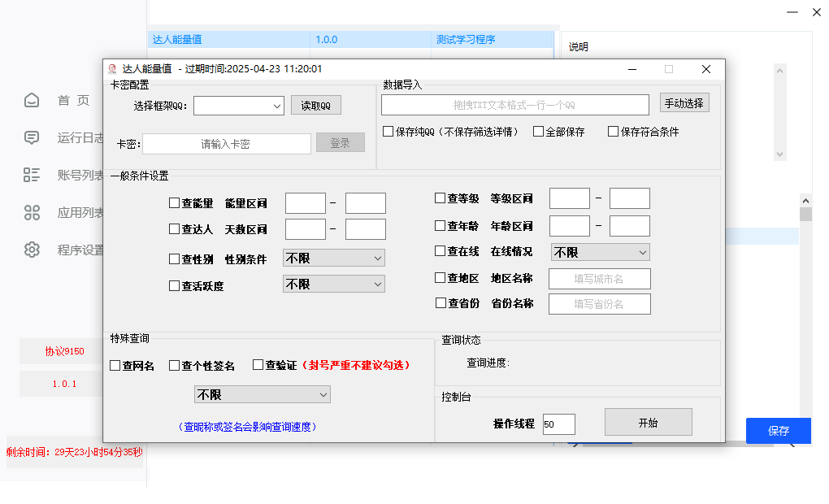This screenshot has width=829, height=504.
Task: Select the 账号列表 list icon
Action: [x=32, y=175]
